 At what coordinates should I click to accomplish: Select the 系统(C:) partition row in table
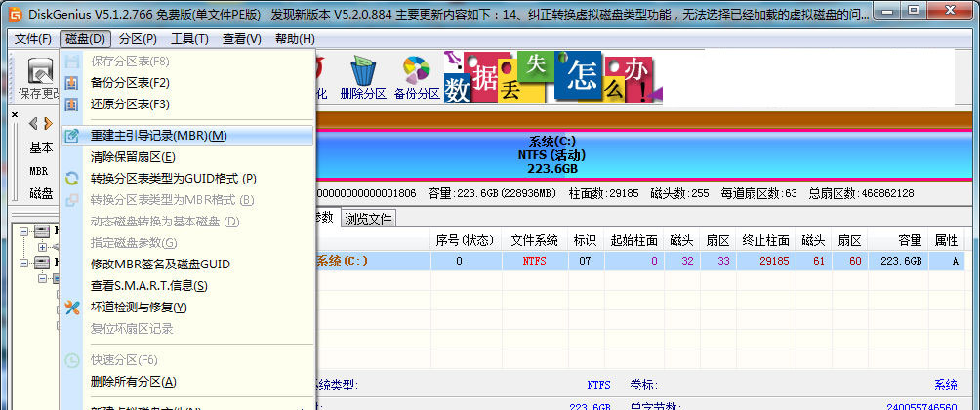(640, 262)
